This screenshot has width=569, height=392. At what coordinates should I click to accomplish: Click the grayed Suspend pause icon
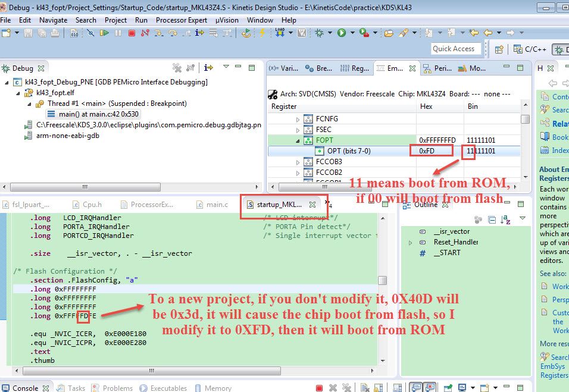(118, 33)
